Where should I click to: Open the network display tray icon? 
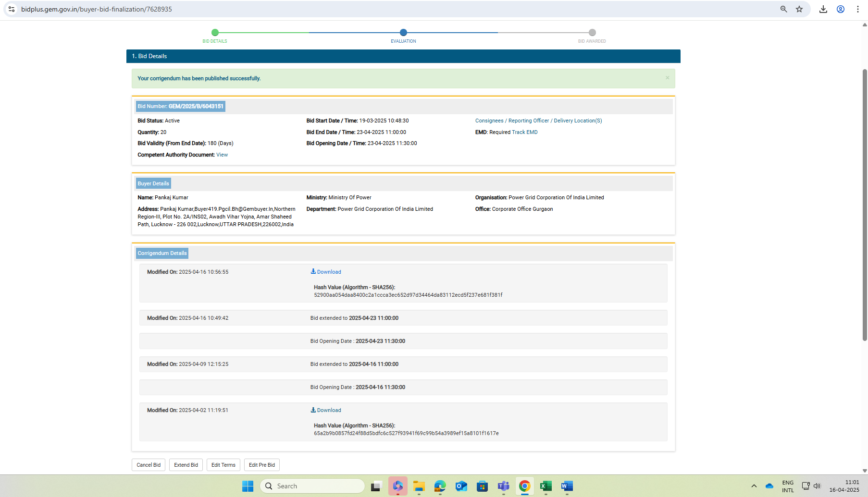(806, 486)
